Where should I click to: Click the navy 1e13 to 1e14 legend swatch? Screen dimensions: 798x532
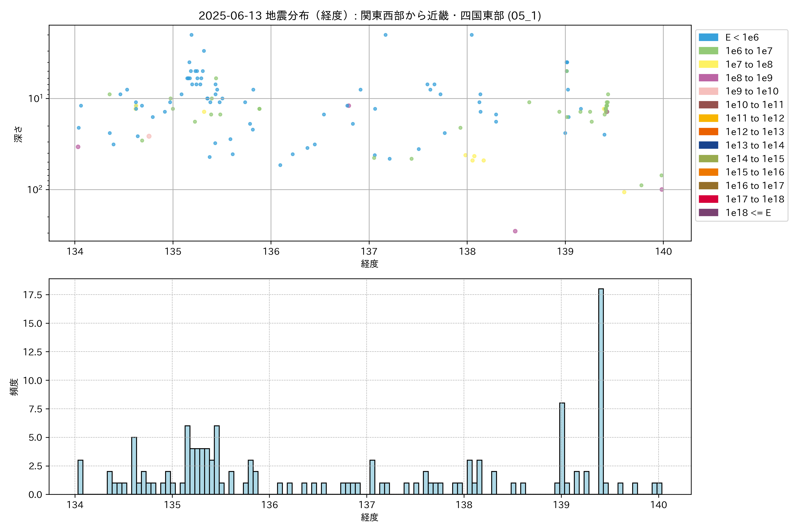point(708,145)
